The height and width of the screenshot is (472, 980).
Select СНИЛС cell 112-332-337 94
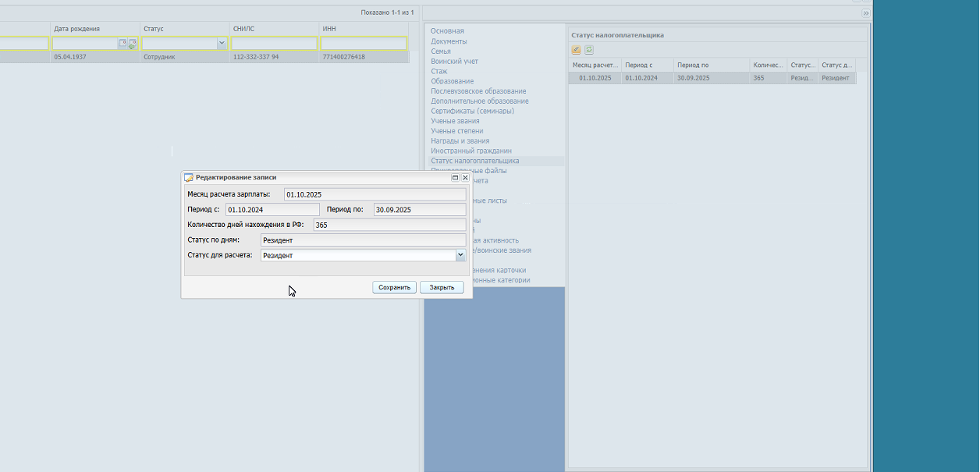point(275,57)
